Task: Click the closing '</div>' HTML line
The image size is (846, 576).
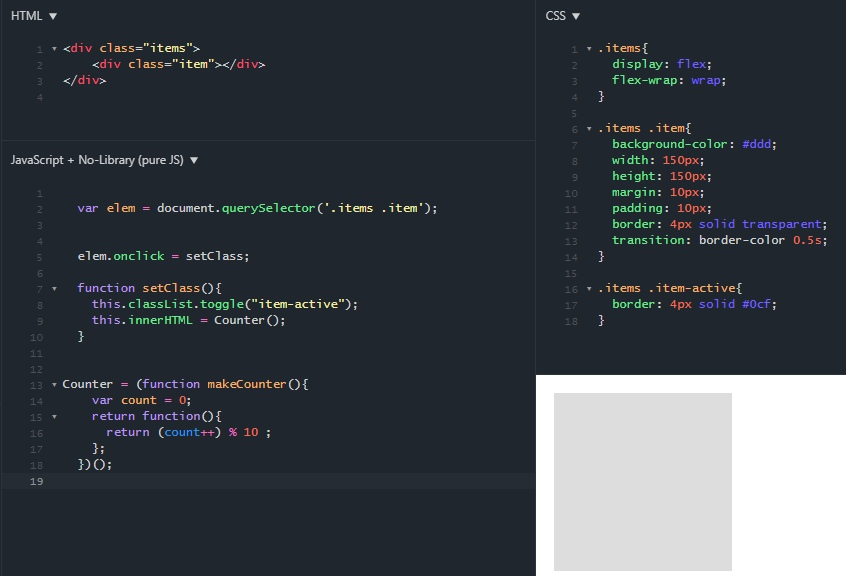Action: 84,80
